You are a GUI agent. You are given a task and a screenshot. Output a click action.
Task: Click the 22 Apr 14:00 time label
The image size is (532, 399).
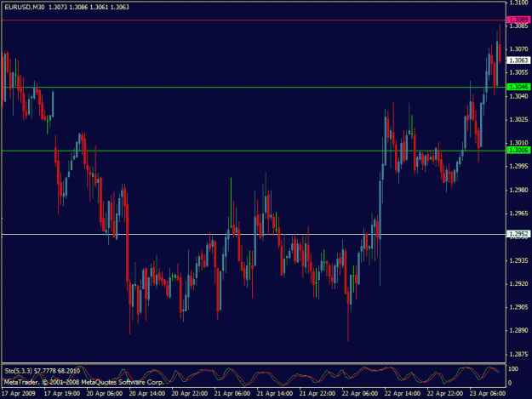[x=403, y=394]
